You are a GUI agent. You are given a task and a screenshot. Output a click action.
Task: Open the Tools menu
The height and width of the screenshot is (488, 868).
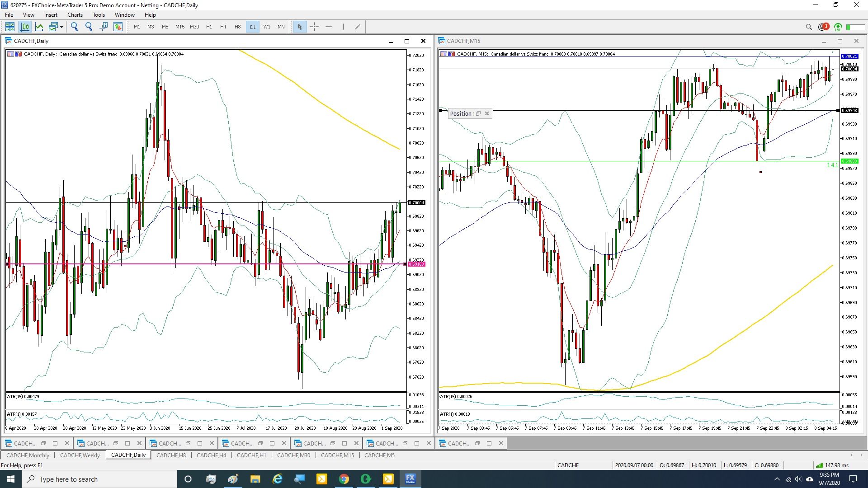[x=99, y=15]
